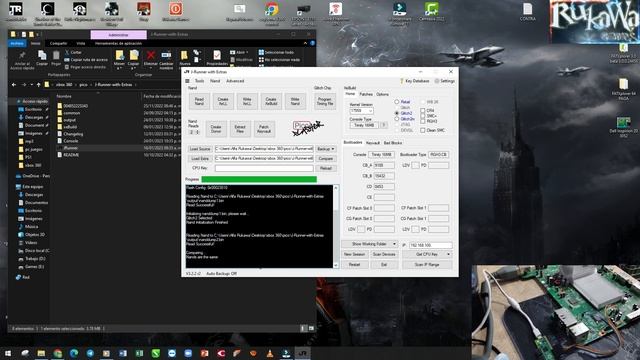Click Copiar ruta de acceso

86,60
